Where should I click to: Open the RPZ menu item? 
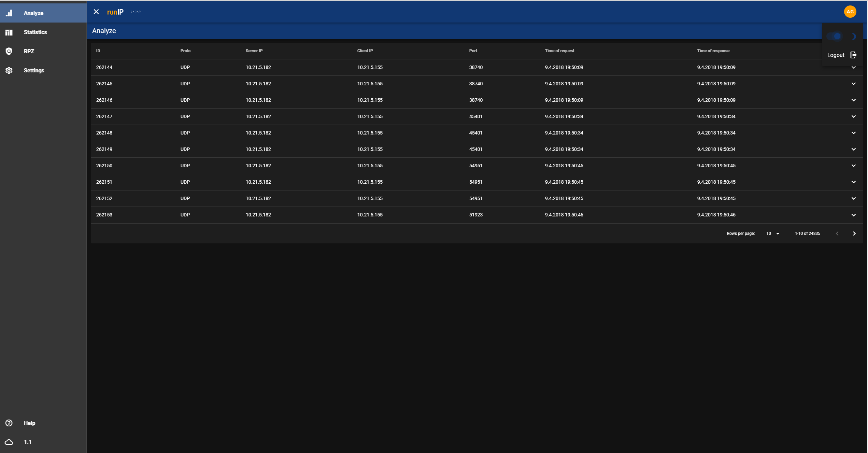[29, 51]
